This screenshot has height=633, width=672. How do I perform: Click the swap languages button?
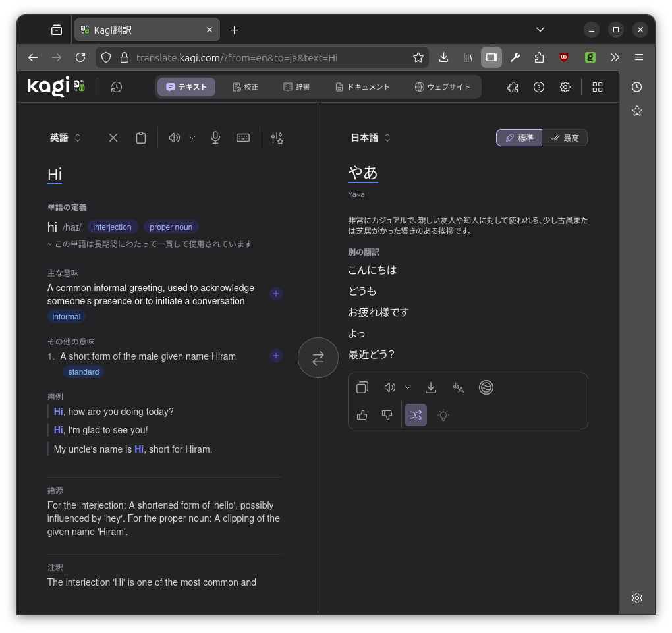pyautogui.click(x=318, y=358)
